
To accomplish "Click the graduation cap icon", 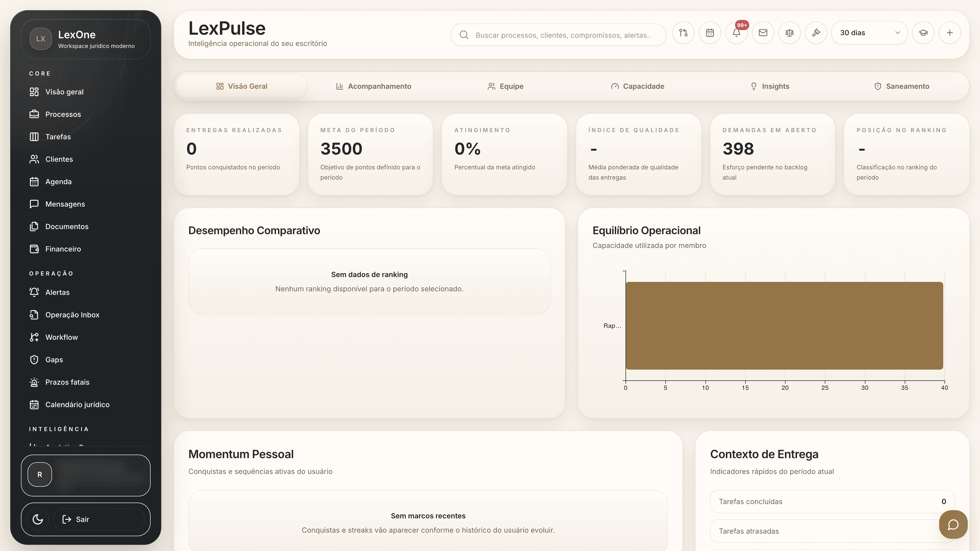I will point(923,33).
